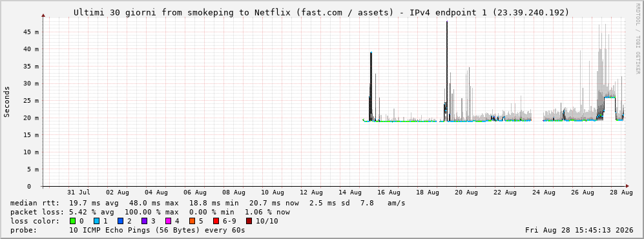Click the 31 Jul date label
Image resolution: width=644 pixels, height=239 pixels.
[78, 192]
